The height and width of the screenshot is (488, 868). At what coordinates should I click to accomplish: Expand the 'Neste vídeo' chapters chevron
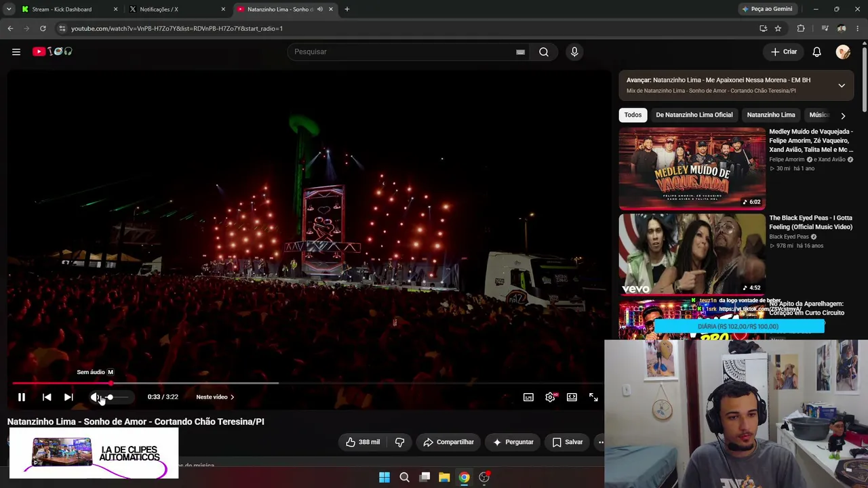pyautogui.click(x=232, y=397)
